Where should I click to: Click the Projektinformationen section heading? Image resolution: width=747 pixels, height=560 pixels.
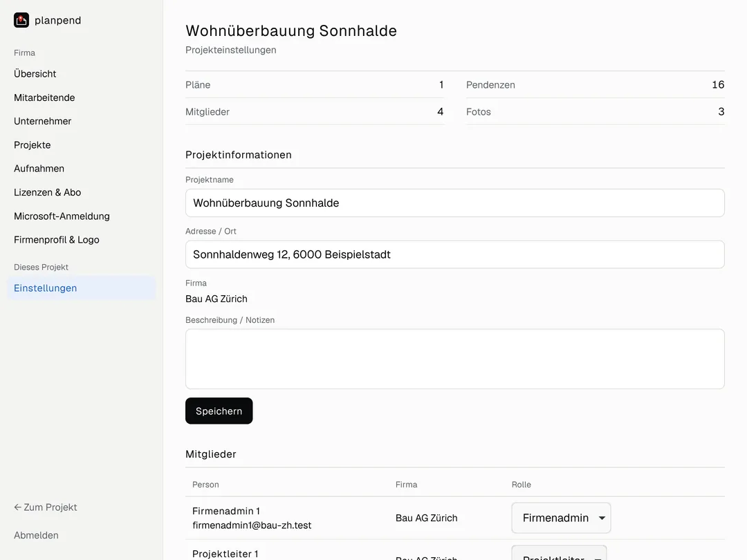coord(238,155)
